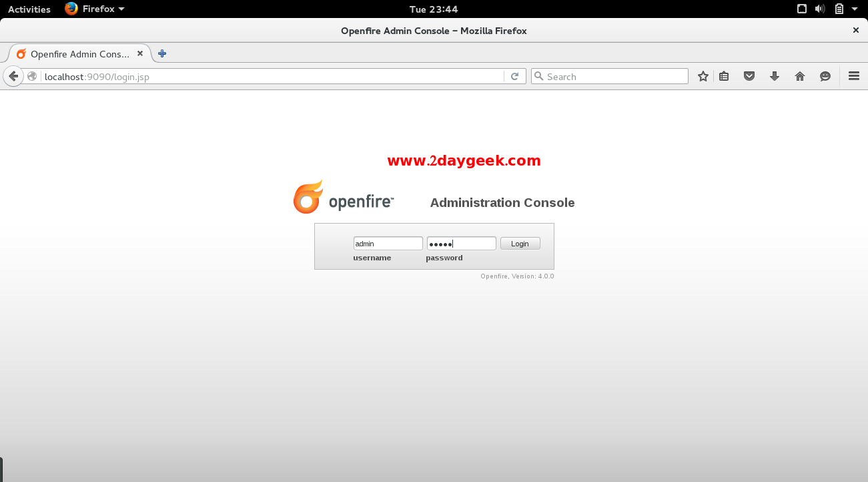This screenshot has height=482, width=868.
Task: Open the Firefox application menu in top bar
Action: point(95,9)
